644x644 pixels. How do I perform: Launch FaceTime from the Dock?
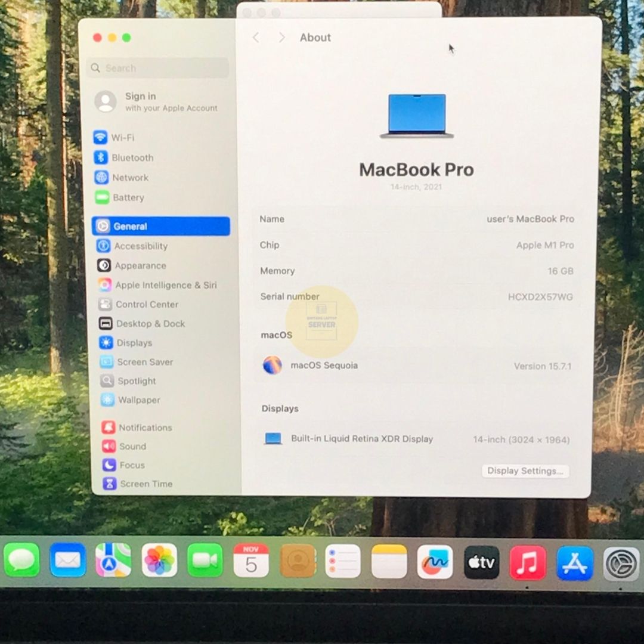(x=205, y=561)
